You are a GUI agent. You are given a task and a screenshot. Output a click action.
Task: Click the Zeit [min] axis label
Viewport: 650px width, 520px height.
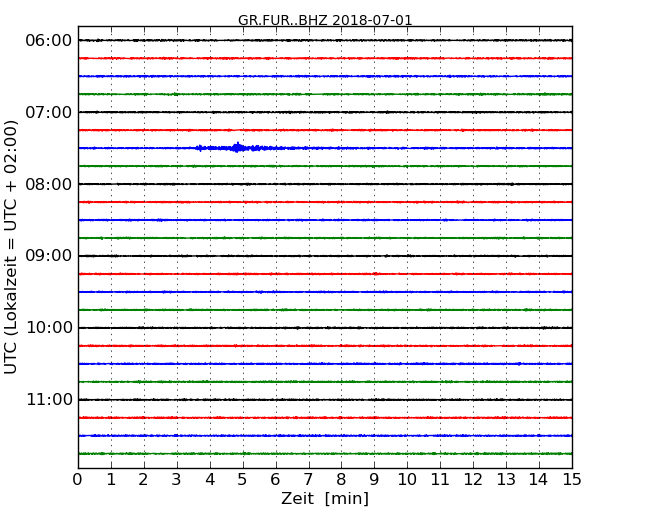325,498
